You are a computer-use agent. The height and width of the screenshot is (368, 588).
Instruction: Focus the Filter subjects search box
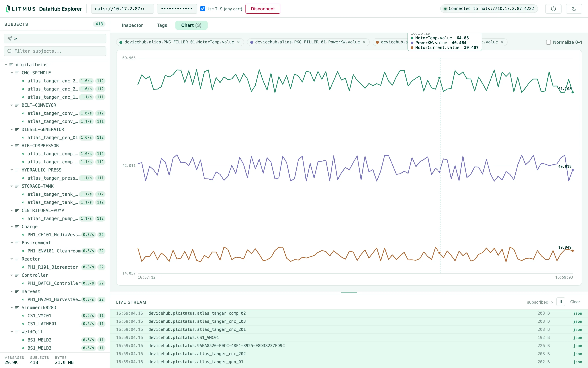pos(55,51)
